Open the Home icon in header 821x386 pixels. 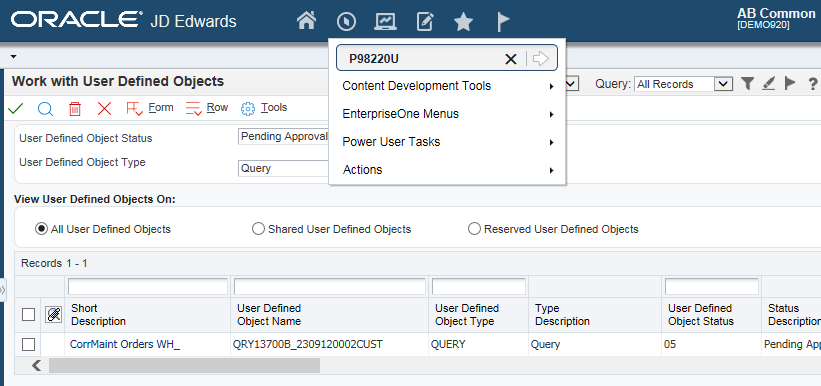click(x=306, y=21)
